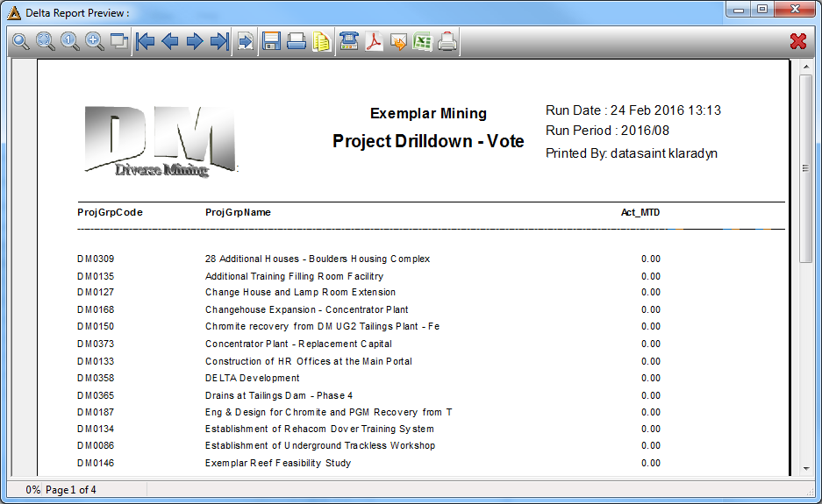
Task: Set zoom to 100% (1:1) icon
Action: (x=69, y=41)
